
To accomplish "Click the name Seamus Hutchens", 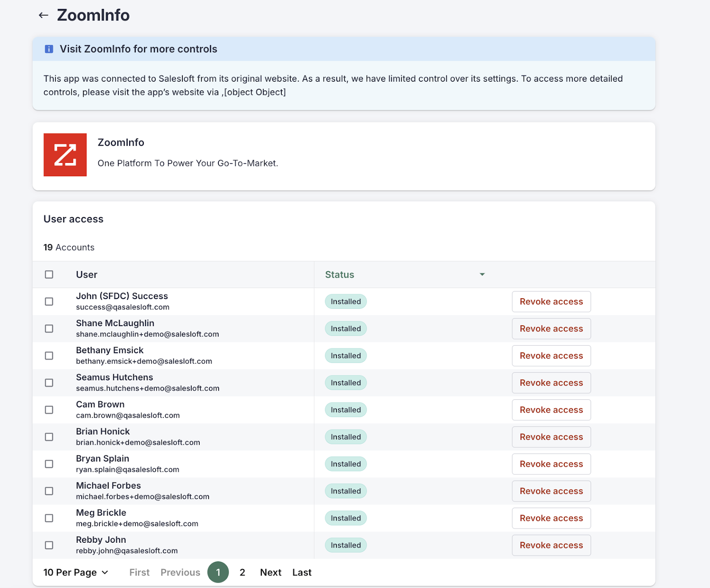I will [x=114, y=377].
